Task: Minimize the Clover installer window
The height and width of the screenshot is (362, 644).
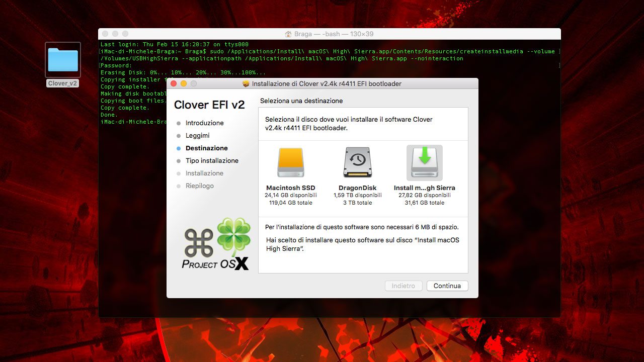Action: pyautogui.click(x=184, y=83)
